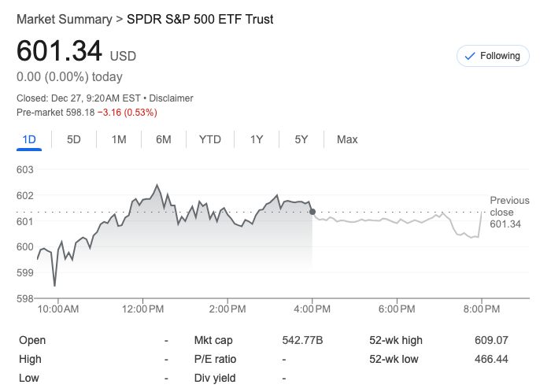The image size is (540, 392).
Task: Toggle the Following button
Action: pos(493,56)
